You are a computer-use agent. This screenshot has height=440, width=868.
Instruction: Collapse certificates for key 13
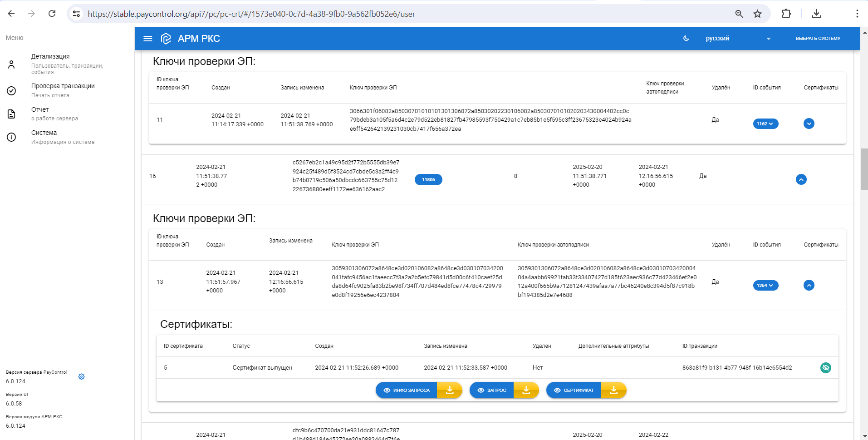[809, 285]
